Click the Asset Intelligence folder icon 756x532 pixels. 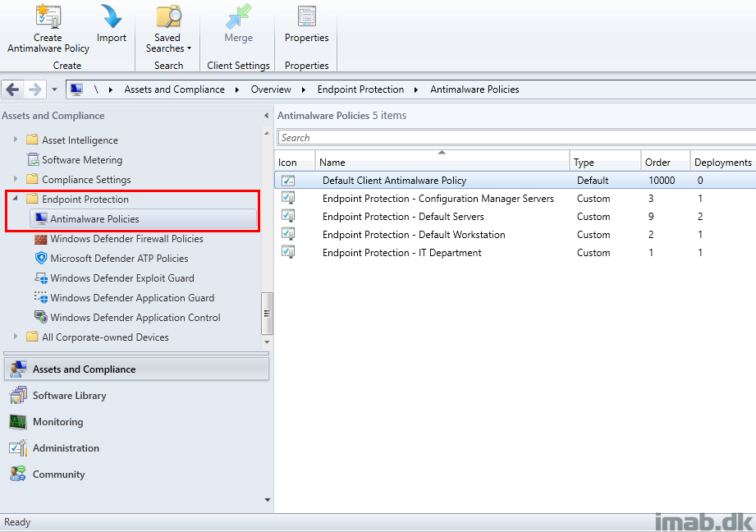tap(32, 140)
